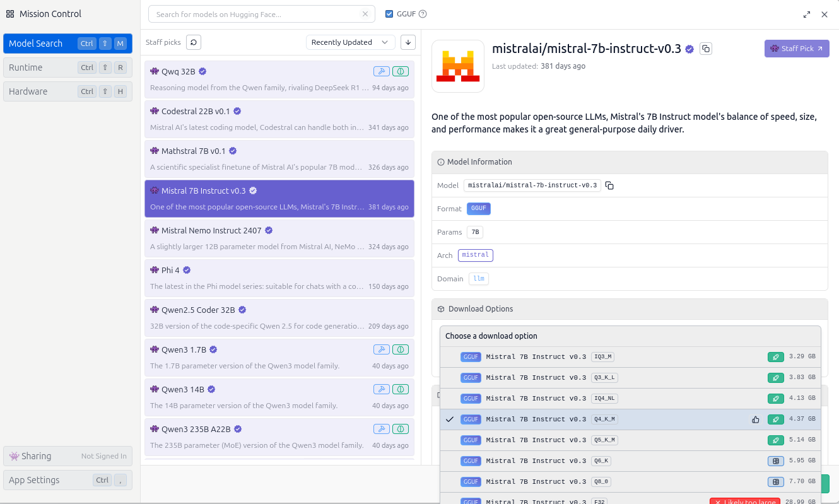Viewport: 839px width, 504px height.
Task: Click the refresh icon beside Staff picks
Action: click(194, 42)
